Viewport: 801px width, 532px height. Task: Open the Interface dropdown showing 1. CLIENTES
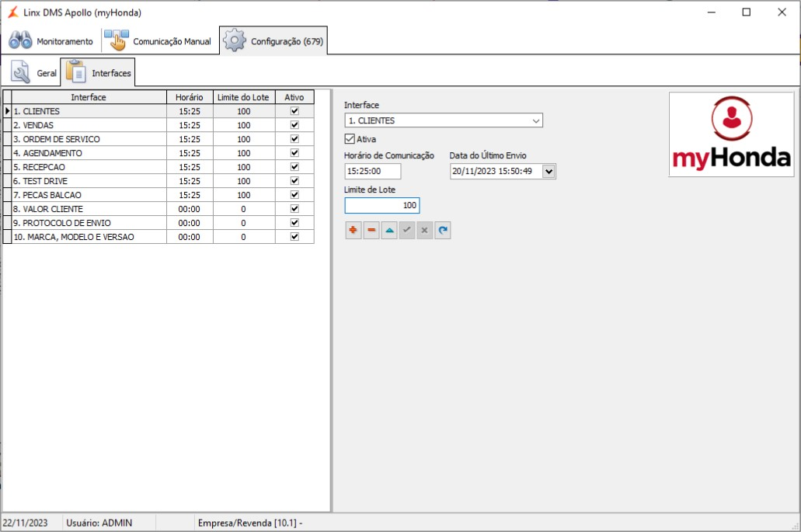444,120
